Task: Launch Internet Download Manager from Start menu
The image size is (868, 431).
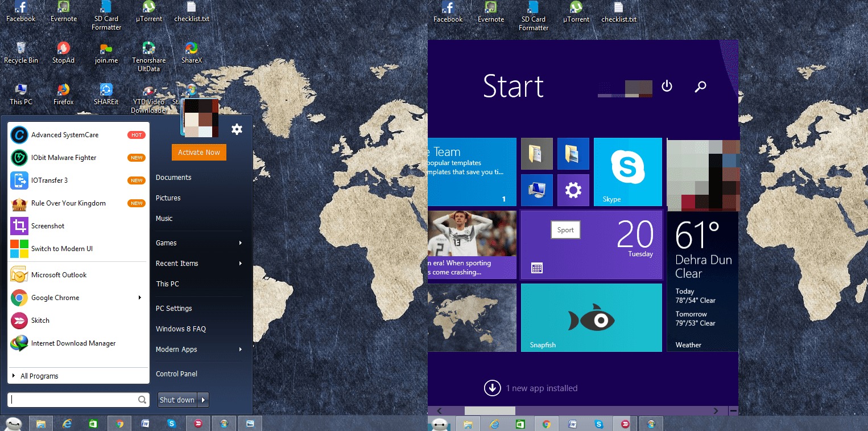Action: [78, 343]
